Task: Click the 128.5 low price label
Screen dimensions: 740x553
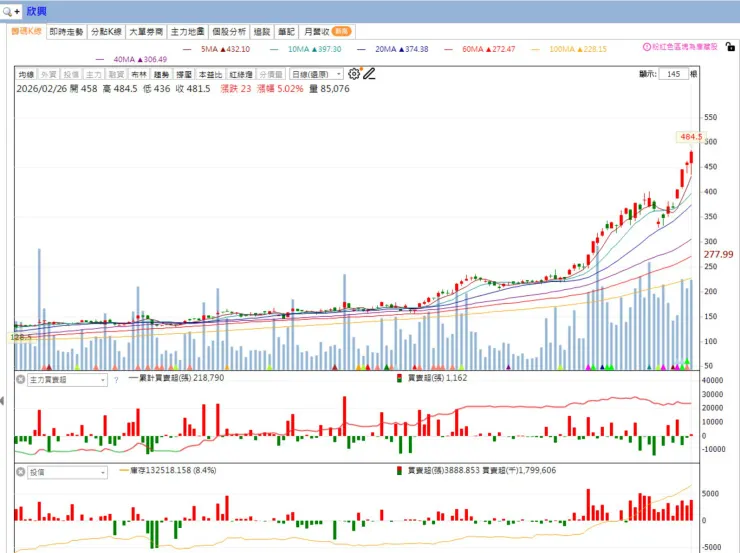Action: pos(21,337)
